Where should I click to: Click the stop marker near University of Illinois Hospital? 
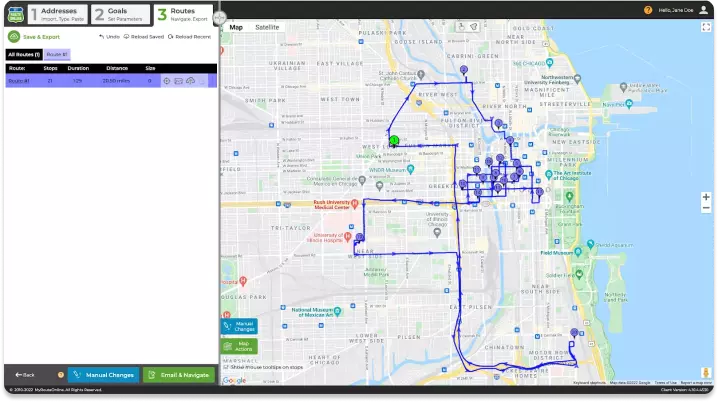point(360,237)
